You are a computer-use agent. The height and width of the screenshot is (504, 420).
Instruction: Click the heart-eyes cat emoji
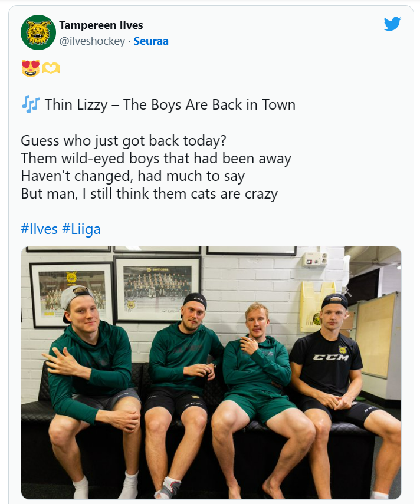(x=29, y=69)
